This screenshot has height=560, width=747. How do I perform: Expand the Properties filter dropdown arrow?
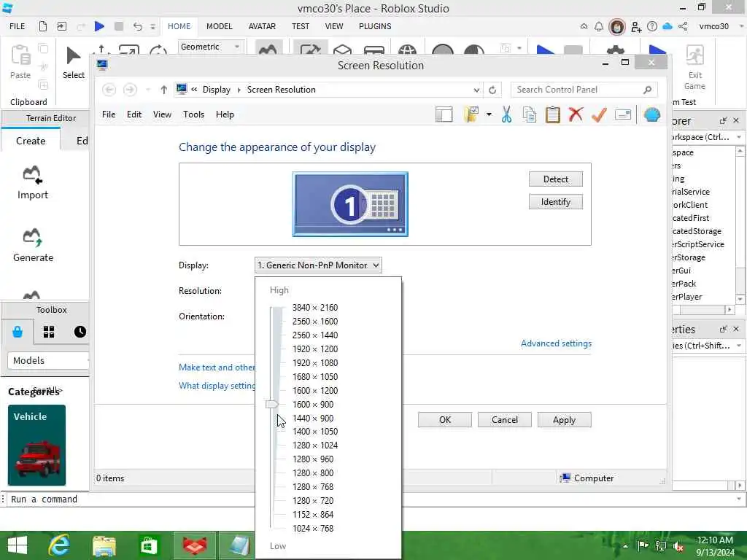(x=739, y=346)
